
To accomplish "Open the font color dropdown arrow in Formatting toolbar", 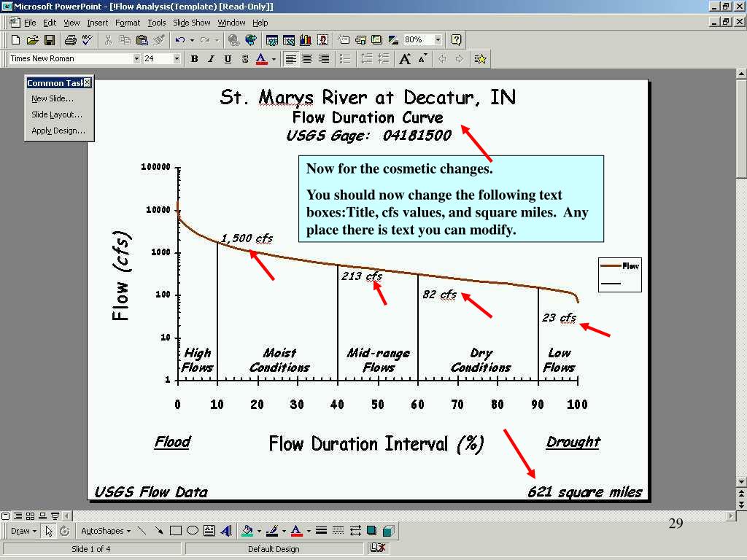I will coord(274,58).
